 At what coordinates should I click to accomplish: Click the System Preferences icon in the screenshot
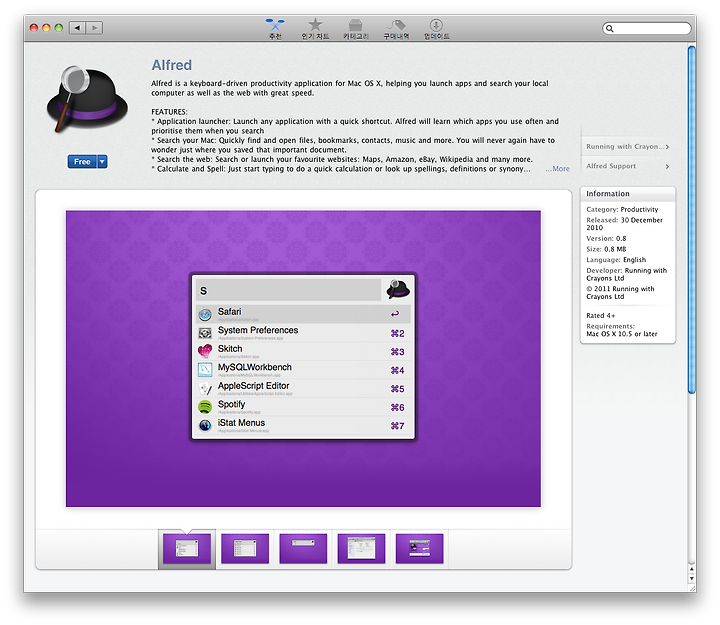pyautogui.click(x=205, y=333)
